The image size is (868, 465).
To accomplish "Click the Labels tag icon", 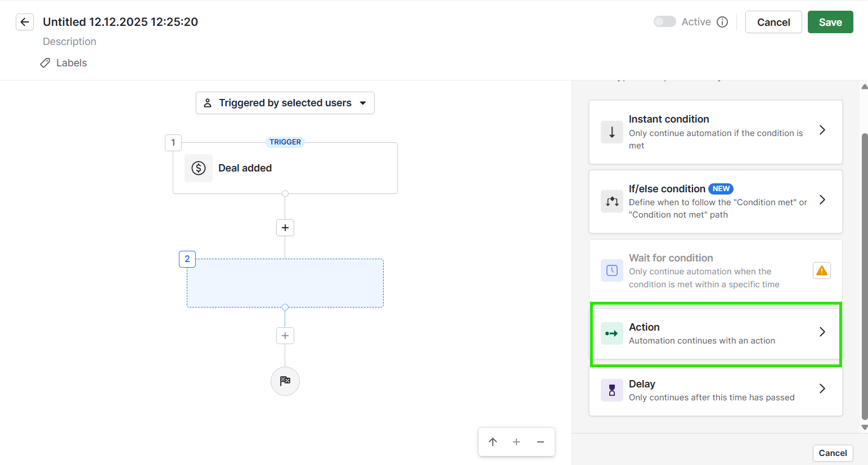I will click(x=45, y=63).
